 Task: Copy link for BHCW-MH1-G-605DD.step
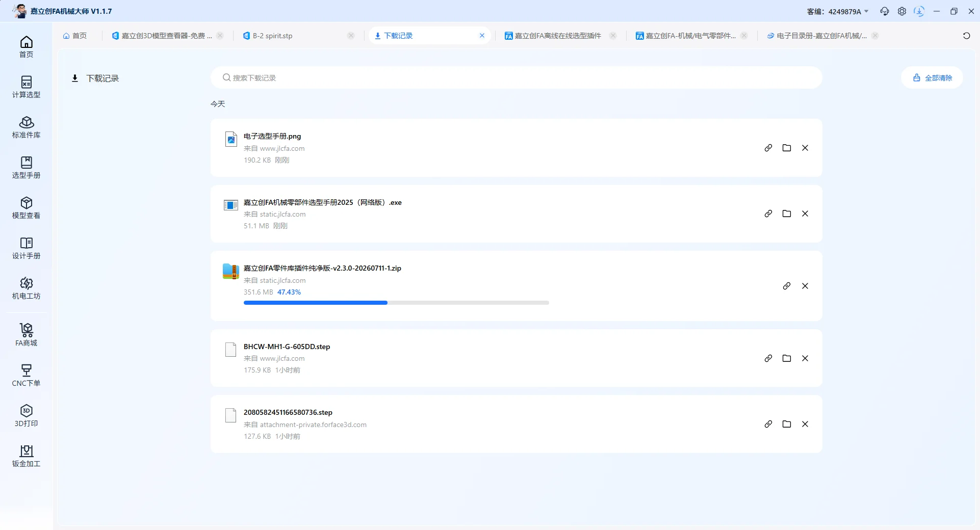tap(768, 358)
